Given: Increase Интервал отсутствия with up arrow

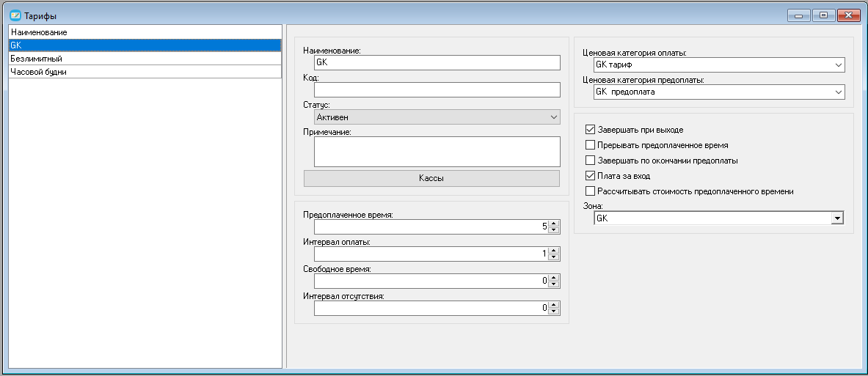Looking at the screenshot, I should click(x=553, y=305).
